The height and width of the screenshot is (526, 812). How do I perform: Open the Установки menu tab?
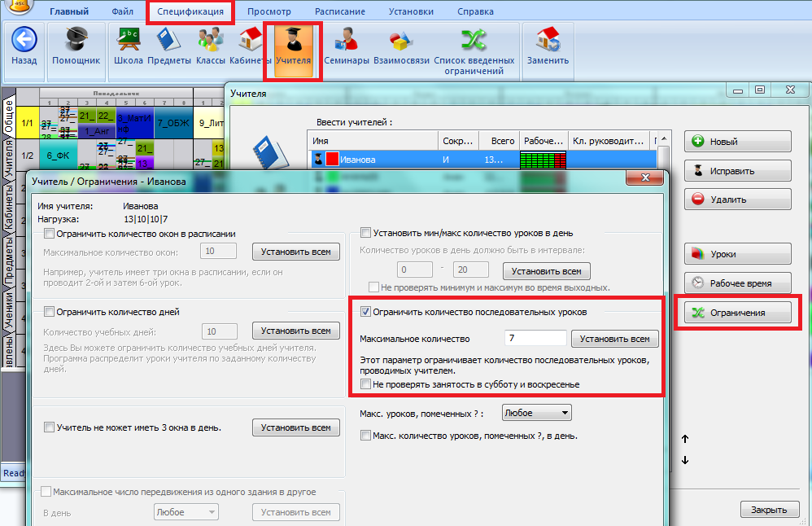pyautogui.click(x=410, y=11)
